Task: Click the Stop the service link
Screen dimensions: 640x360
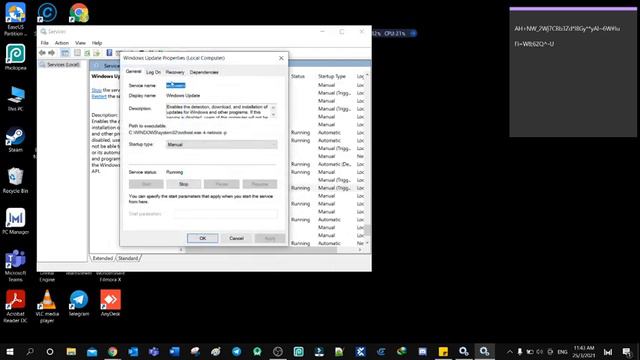Action: [x=96, y=90]
